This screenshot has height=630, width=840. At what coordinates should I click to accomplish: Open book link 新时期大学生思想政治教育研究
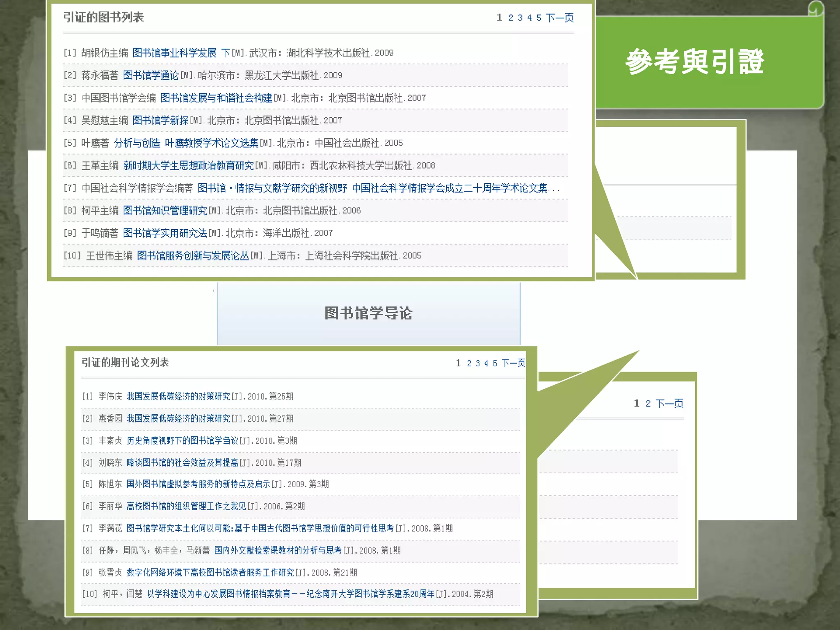coord(188,166)
